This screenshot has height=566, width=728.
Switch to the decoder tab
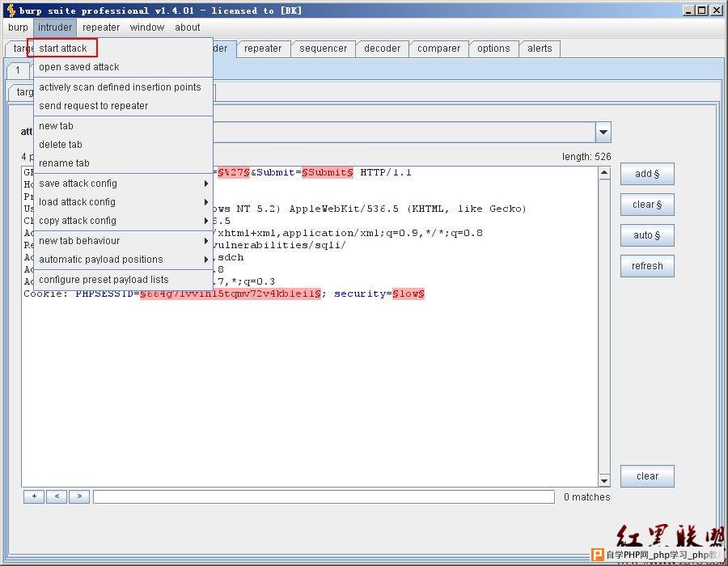pos(382,49)
